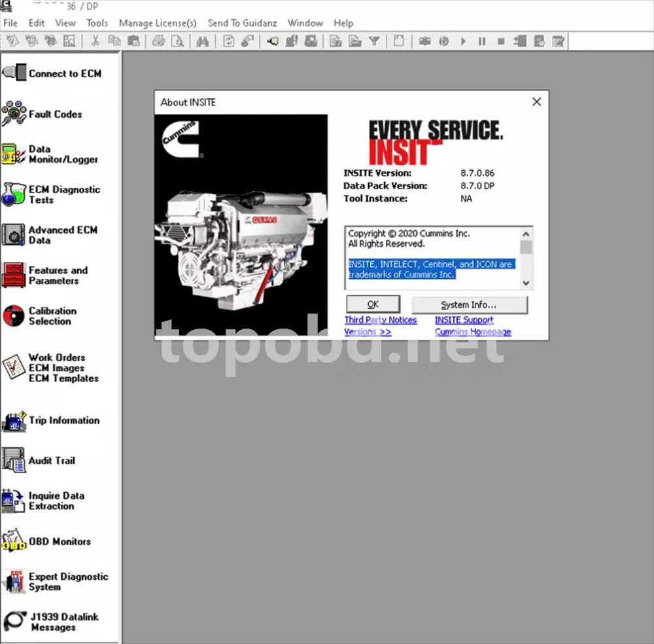The image size is (654, 644).
Task: Click the Pause button in toolbar
Action: 482,41
